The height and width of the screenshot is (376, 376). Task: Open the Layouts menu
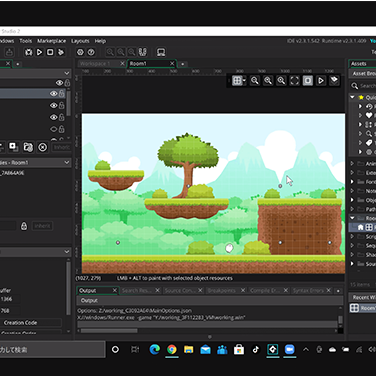[x=80, y=41]
